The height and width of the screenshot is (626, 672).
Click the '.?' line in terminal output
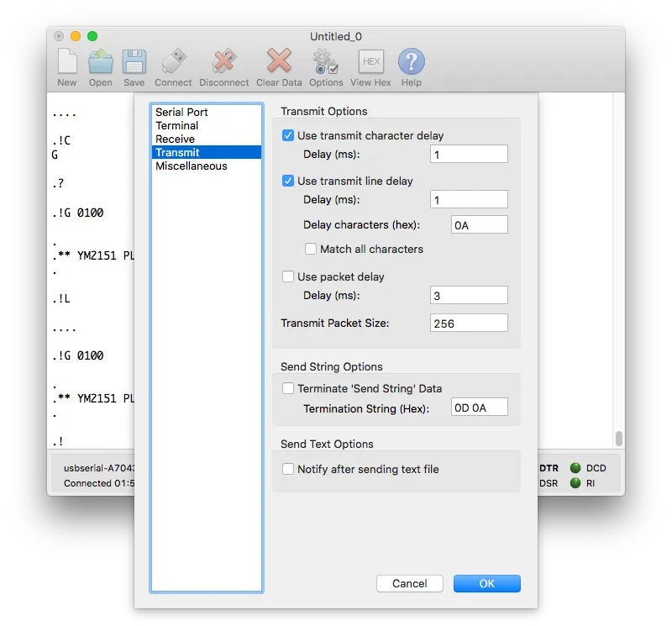pos(58,183)
